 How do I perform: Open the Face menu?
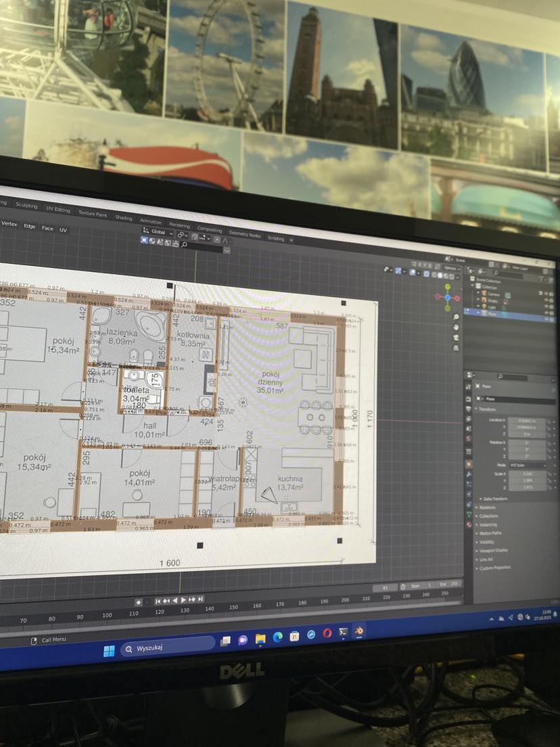[x=47, y=228]
